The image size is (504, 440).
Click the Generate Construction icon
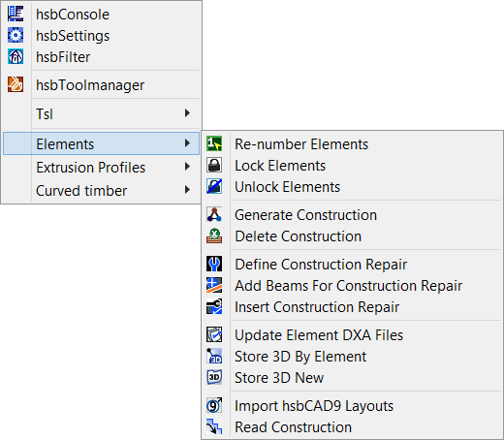pos(214,214)
